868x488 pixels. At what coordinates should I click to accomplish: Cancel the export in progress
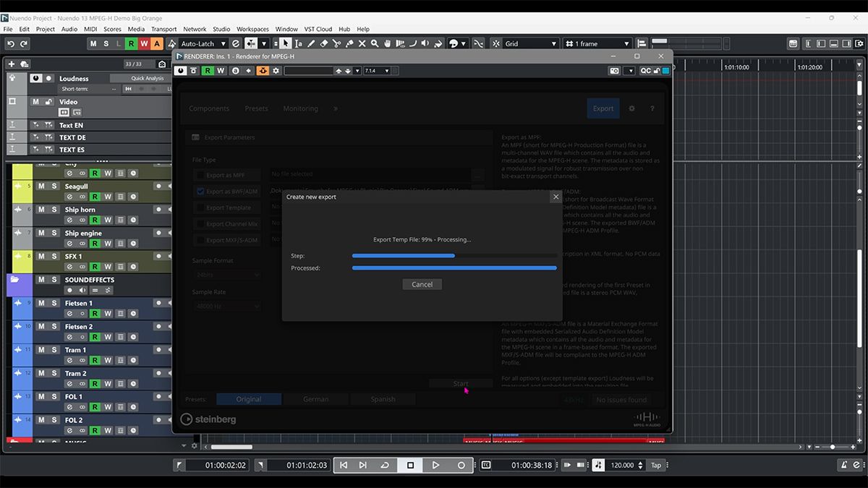422,284
